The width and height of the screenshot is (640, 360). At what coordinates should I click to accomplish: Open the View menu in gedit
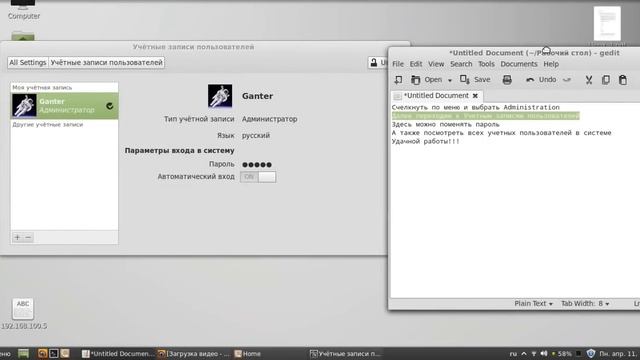click(436, 64)
